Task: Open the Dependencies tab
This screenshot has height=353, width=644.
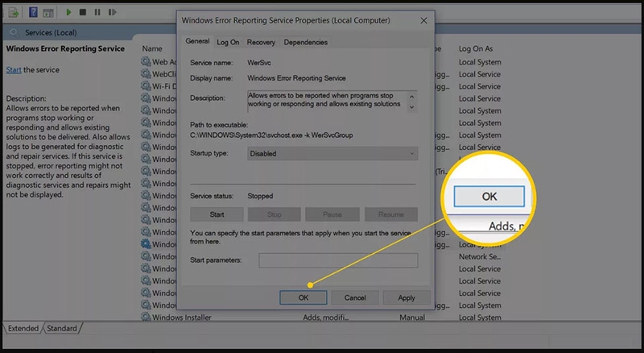Action: (x=306, y=42)
